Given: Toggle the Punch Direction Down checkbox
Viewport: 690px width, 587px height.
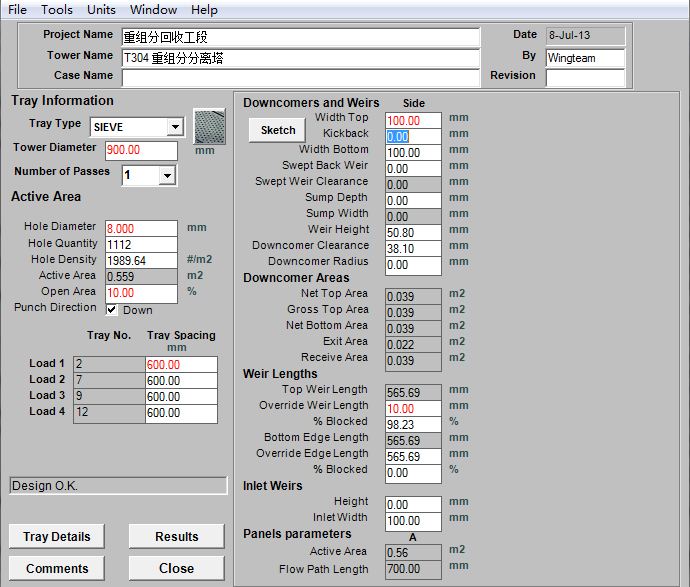Looking at the screenshot, I should coord(112,310).
